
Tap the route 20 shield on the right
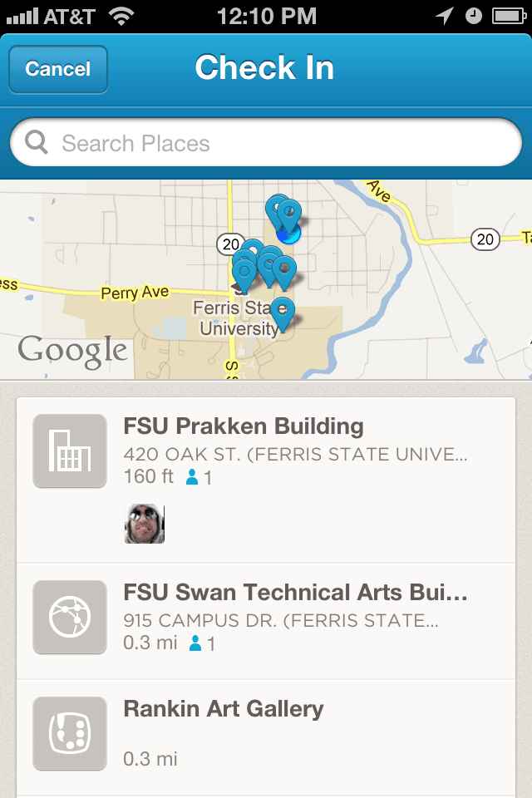484,240
